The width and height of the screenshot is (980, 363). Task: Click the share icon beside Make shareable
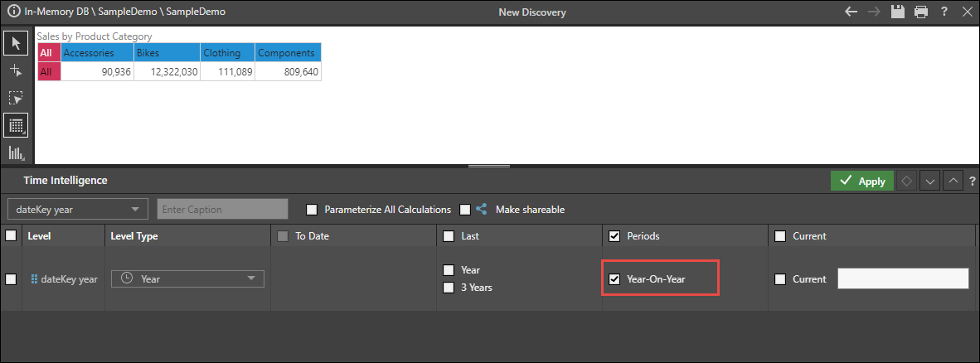pos(482,210)
